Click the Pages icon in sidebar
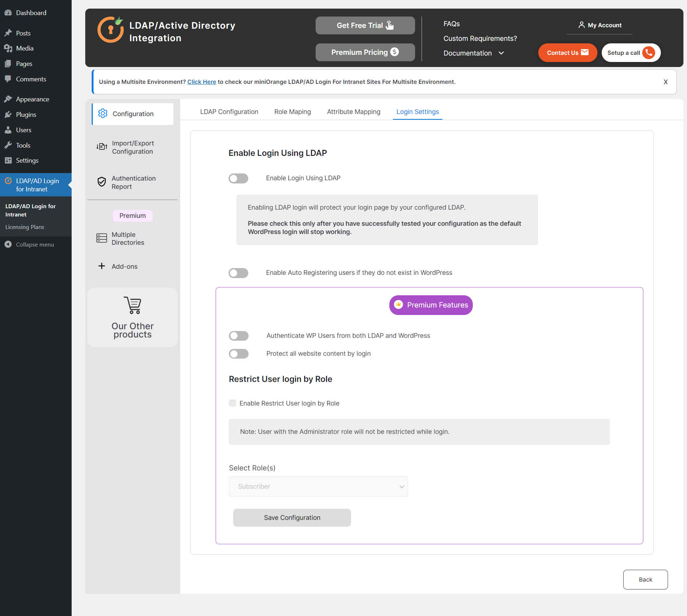This screenshot has height=616, width=687. tap(8, 64)
